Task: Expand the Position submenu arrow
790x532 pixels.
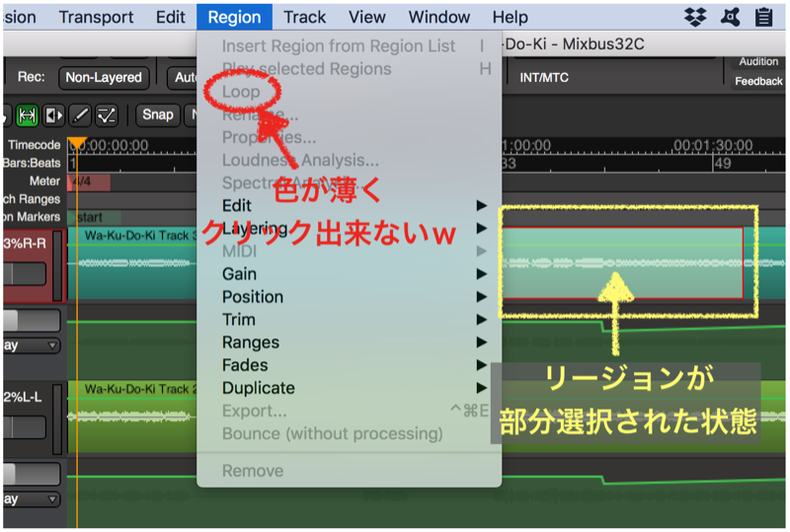Action: (x=482, y=297)
